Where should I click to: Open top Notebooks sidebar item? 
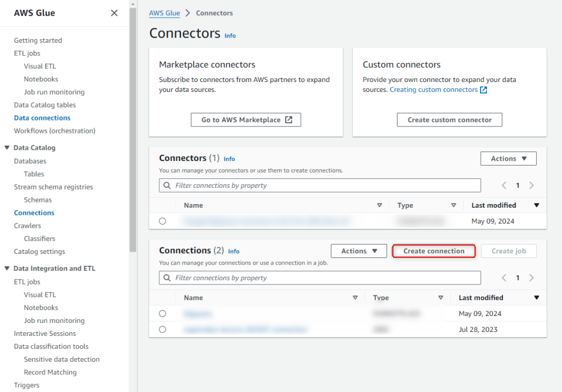point(41,79)
